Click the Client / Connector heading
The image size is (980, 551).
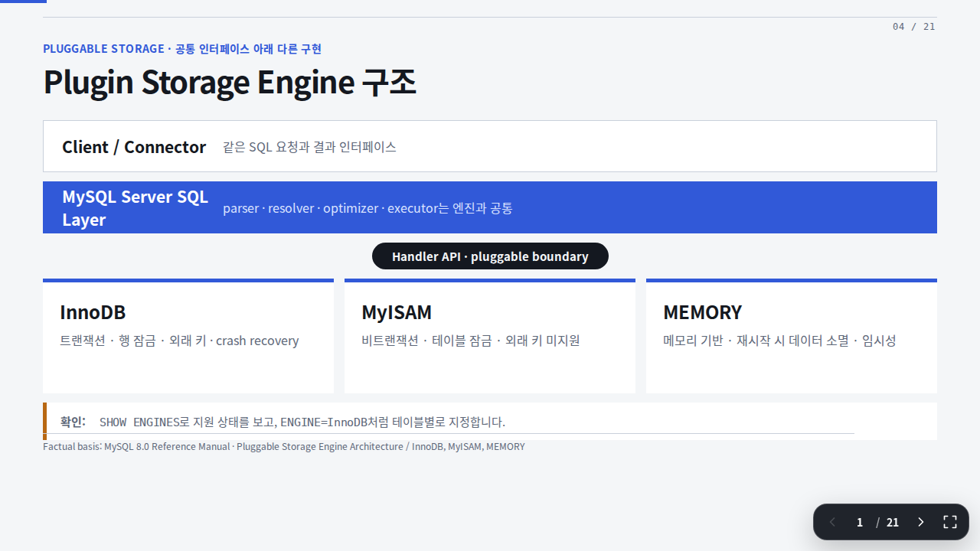pyautogui.click(x=134, y=147)
